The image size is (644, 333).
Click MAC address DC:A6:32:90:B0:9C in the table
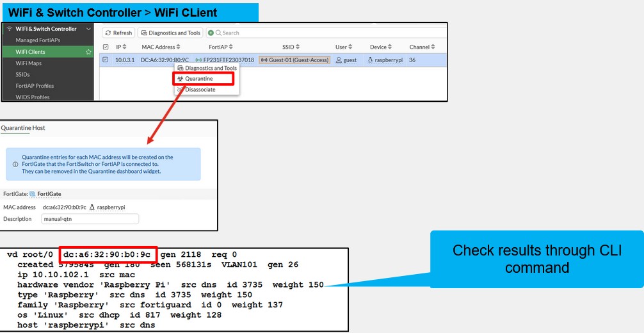165,60
